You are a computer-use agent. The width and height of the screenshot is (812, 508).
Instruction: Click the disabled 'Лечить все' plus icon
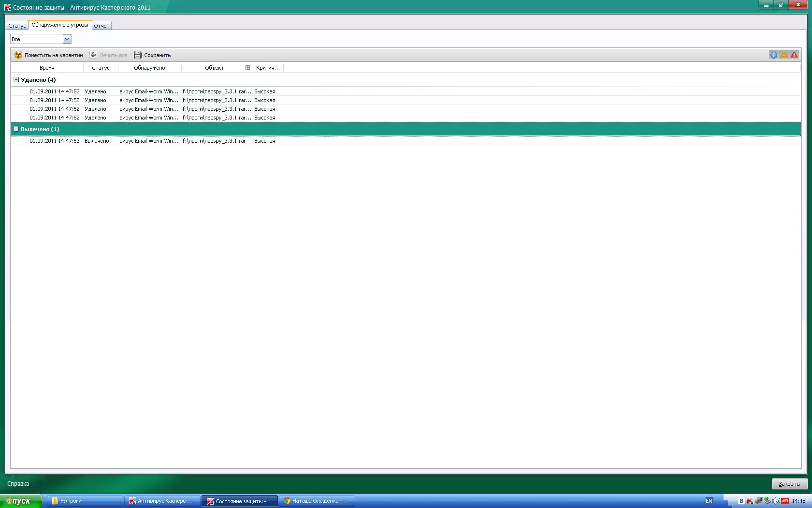point(93,55)
